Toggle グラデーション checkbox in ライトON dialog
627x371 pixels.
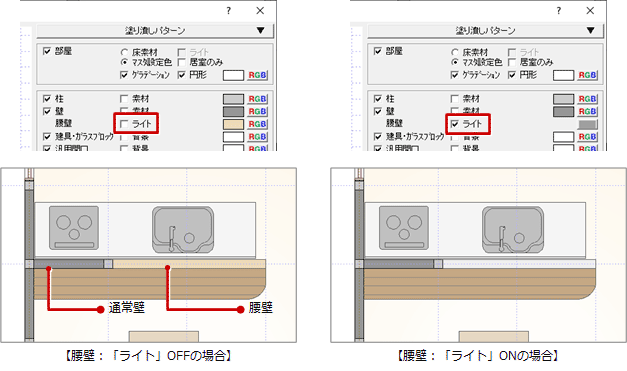(x=454, y=75)
